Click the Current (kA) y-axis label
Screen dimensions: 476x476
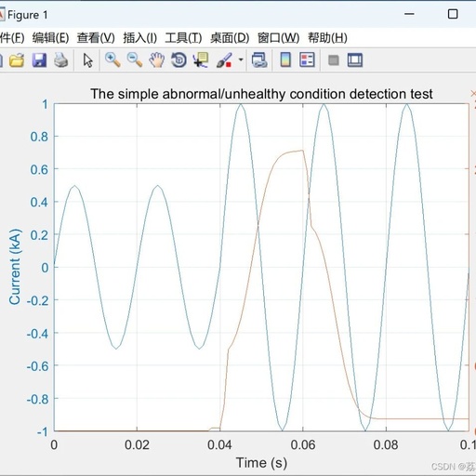(15, 267)
